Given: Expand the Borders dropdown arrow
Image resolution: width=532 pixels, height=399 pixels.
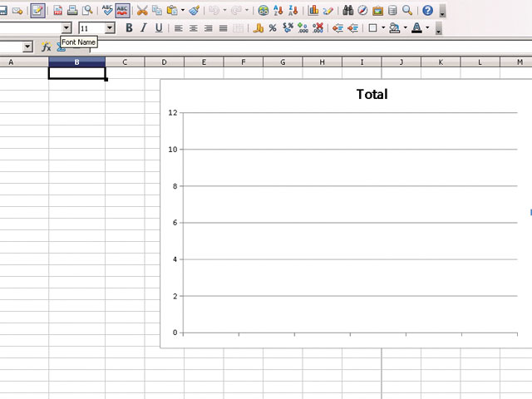Looking at the screenshot, I should (383, 27).
